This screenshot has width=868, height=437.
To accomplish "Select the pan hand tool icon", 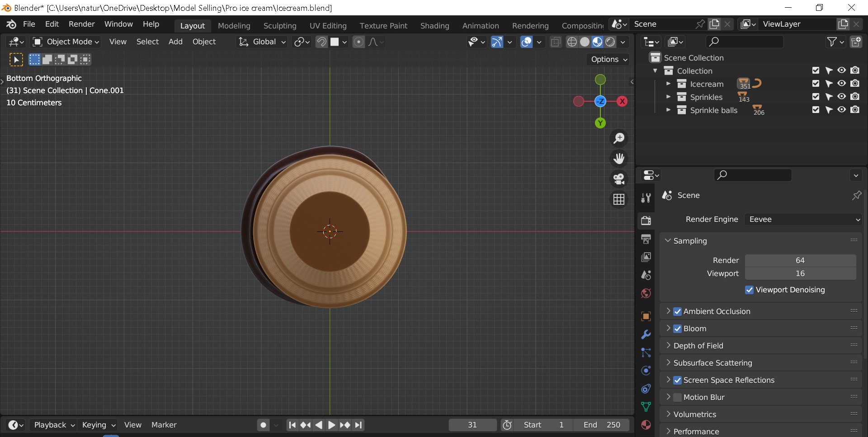I will 618,159.
